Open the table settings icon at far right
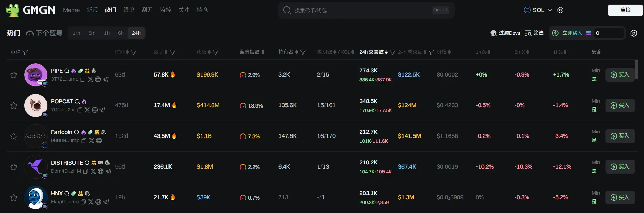644x213 pixels. pos(634,33)
